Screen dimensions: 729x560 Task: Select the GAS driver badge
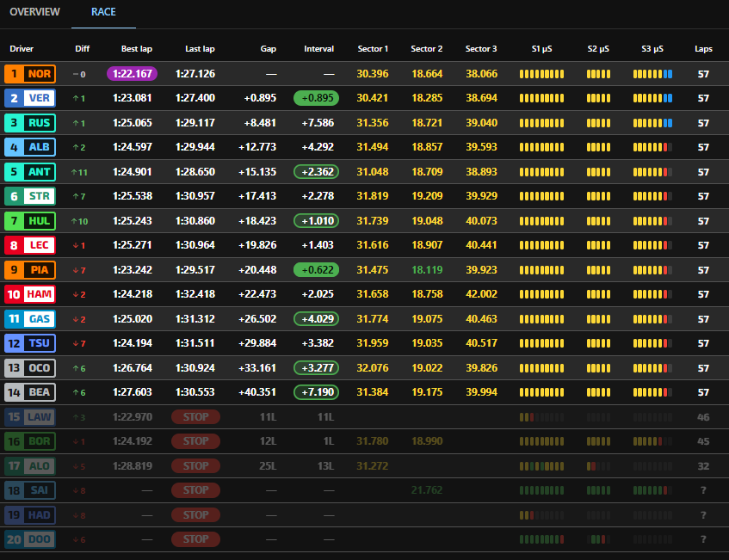click(x=30, y=319)
